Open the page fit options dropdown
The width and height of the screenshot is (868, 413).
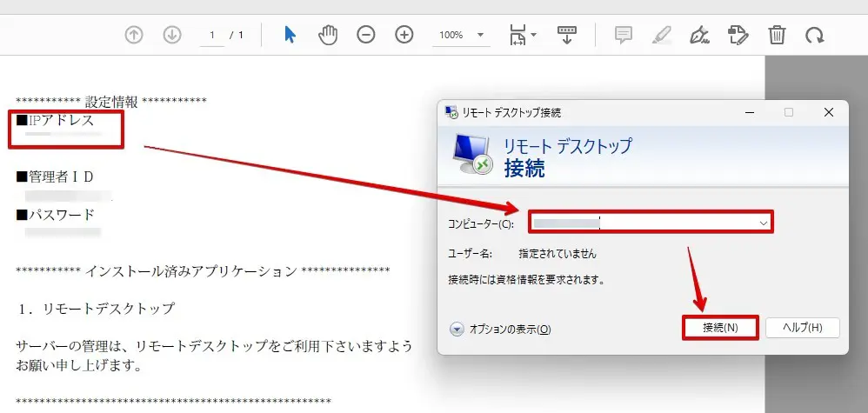point(523,36)
